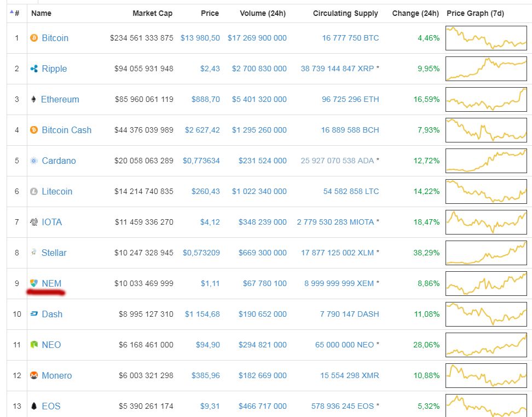Open the Cardano name link
This screenshot has height=417, width=532.
(59, 161)
